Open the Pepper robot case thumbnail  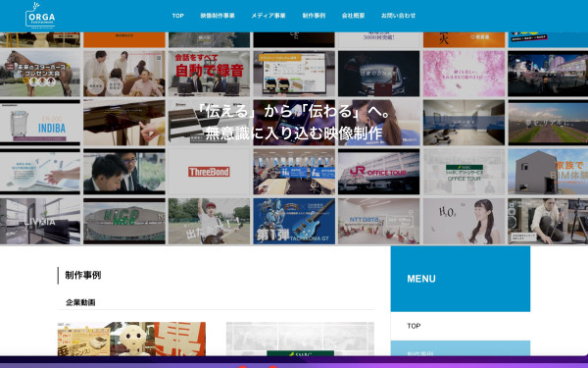(131, 339)
